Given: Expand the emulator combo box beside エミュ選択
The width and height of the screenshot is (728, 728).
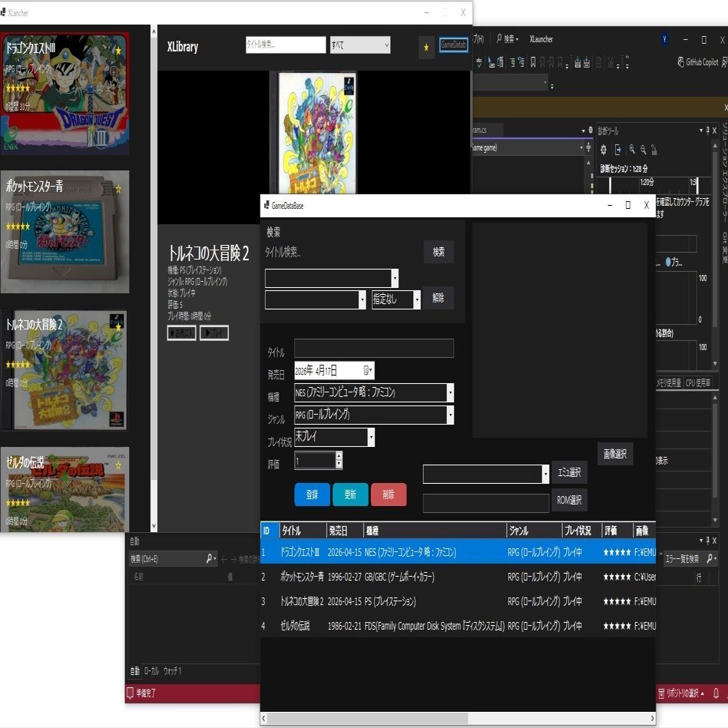Looking at the screenshot, I should pos(485,474).
